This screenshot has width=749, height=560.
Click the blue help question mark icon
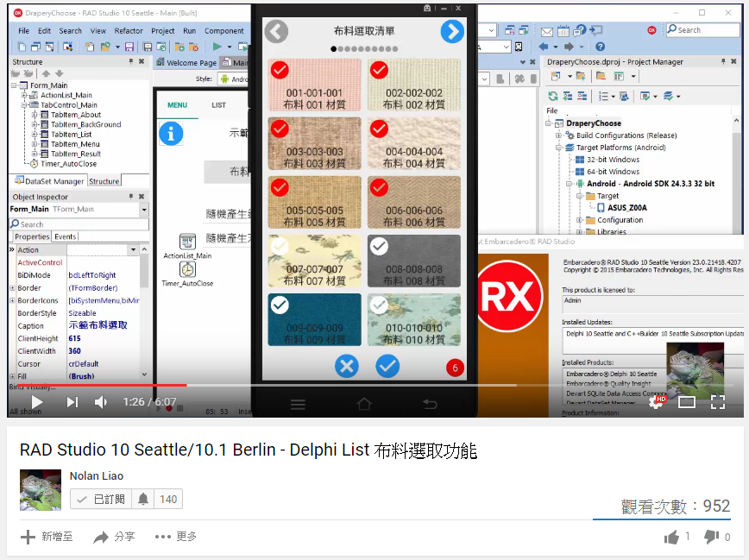601,47
